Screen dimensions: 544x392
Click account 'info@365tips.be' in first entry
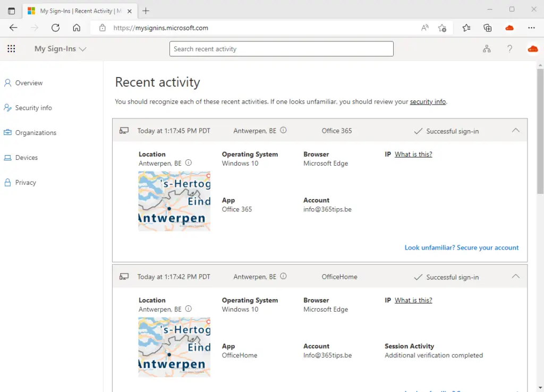coord(327,209)
